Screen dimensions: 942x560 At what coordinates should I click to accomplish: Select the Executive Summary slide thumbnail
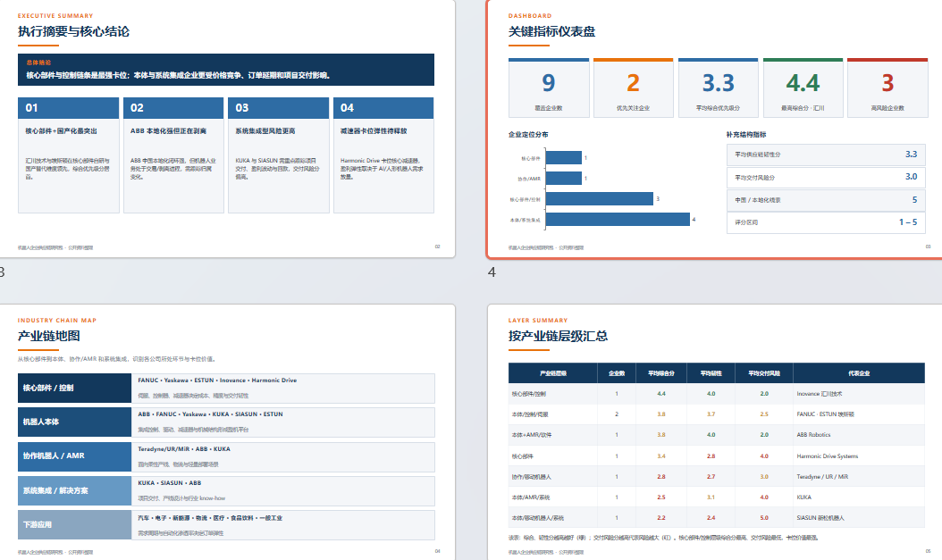tap(227, 129)
